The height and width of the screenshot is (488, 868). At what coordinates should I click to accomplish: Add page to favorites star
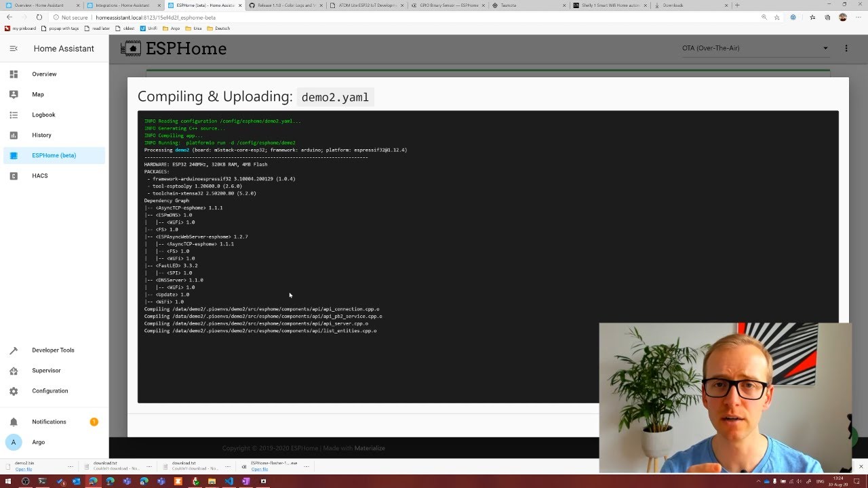pyautogui.click(x=777, y=17)
